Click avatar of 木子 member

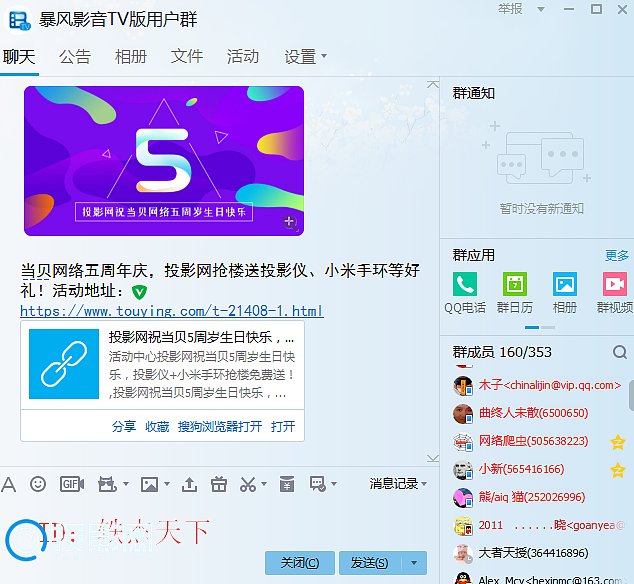pos(463,386)
